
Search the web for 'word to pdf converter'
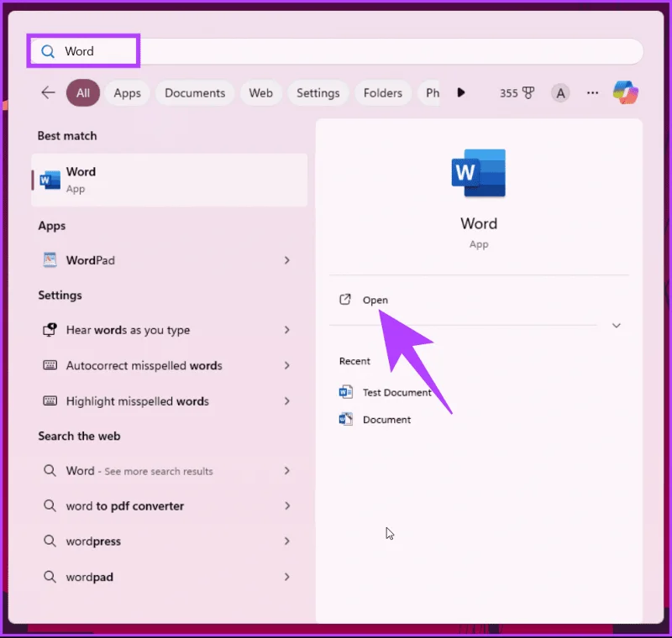coord(170,505)
